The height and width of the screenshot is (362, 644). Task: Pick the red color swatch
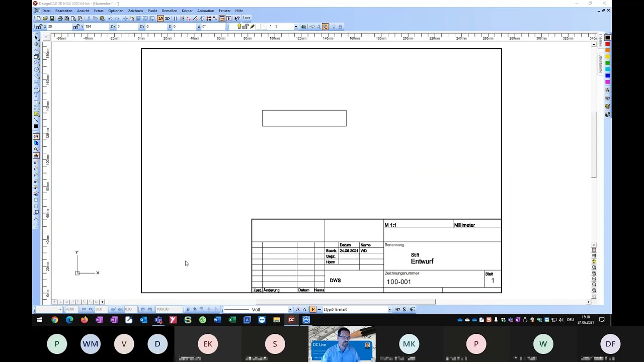pos(607,44)
